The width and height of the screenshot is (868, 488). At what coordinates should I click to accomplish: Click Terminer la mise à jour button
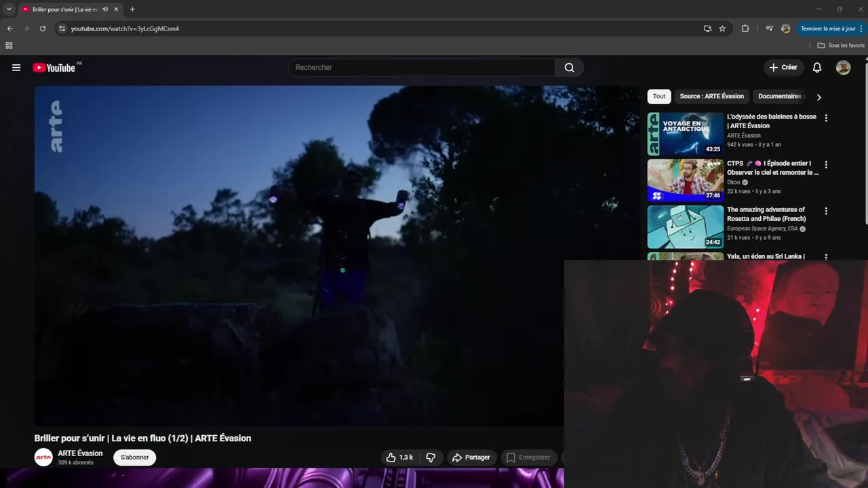coord(831,28)
